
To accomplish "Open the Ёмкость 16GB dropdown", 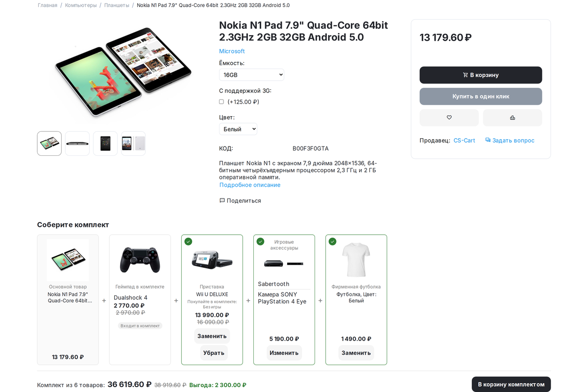I will click(251, 75).
